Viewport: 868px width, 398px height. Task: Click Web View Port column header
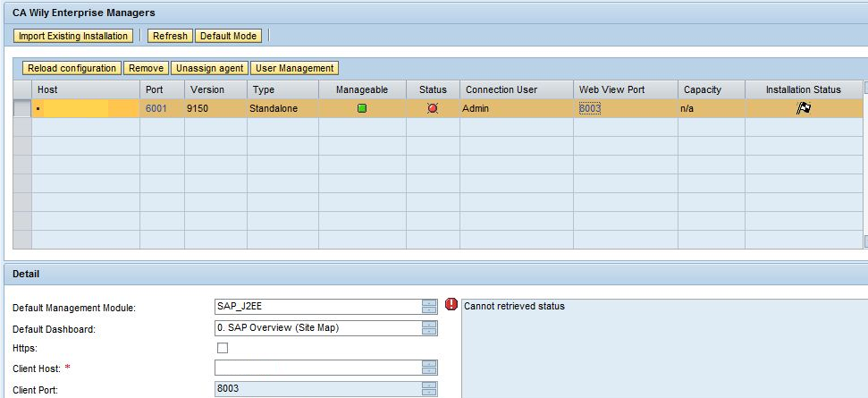pos(626,89)
